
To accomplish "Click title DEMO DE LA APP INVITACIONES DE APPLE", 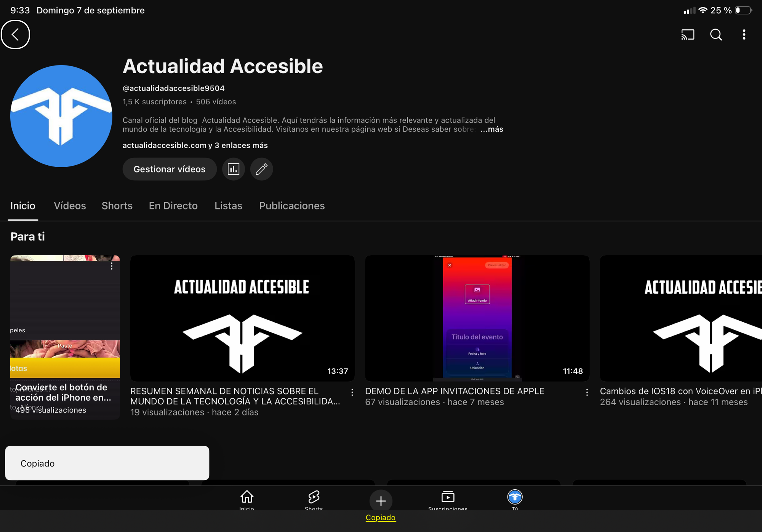I will pyautogui.click(x=455, y=391).
